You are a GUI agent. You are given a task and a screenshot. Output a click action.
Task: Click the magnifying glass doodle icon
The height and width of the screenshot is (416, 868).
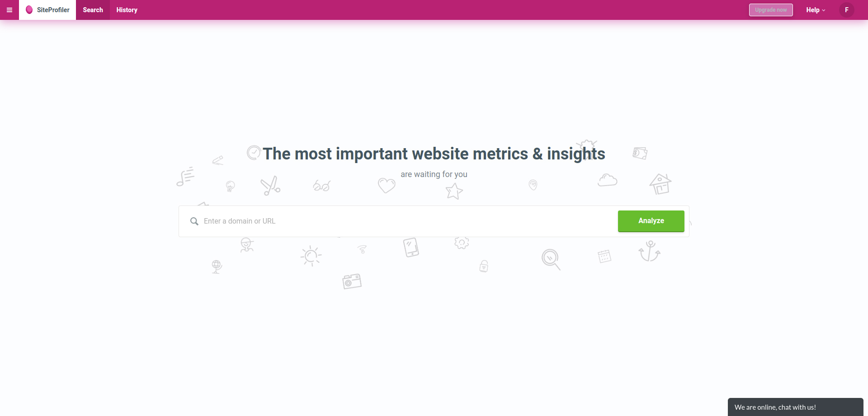[x=551, y=260]
